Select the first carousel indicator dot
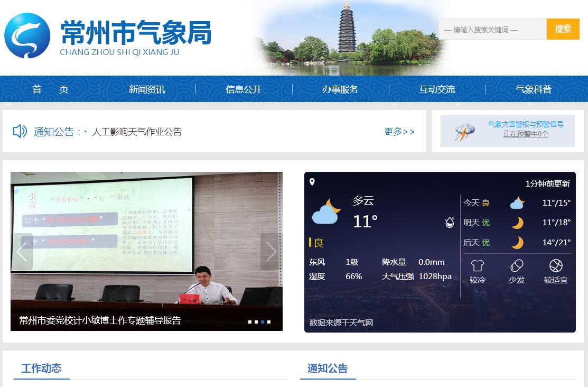This screenshot has width=588, height=387. [x=250, y=321]
